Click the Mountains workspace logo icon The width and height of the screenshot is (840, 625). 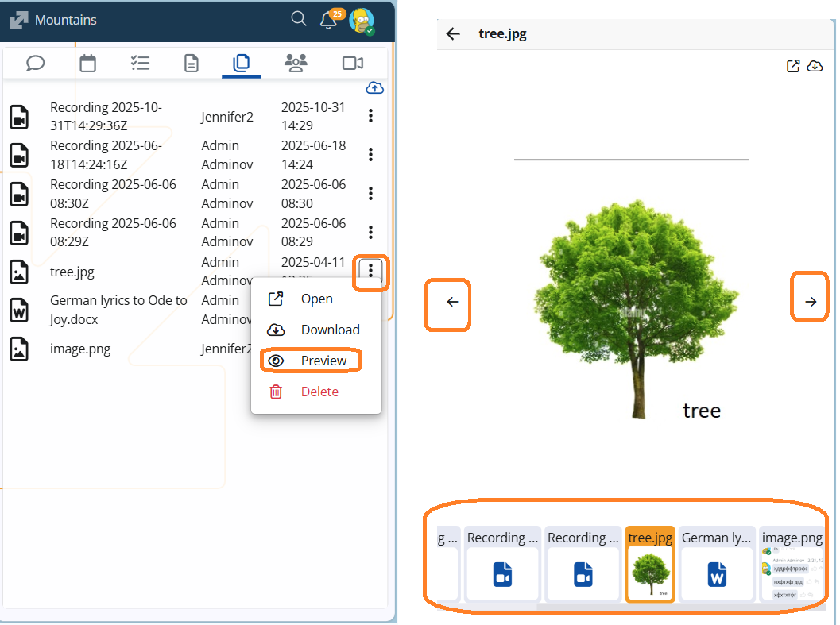18,20
